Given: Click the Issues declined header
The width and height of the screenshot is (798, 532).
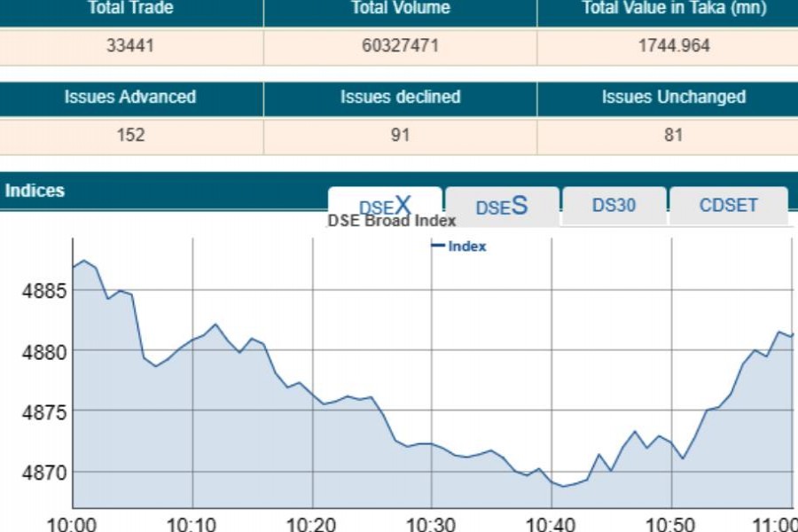Looking at the screenshot, I should [x=400, y=98].
